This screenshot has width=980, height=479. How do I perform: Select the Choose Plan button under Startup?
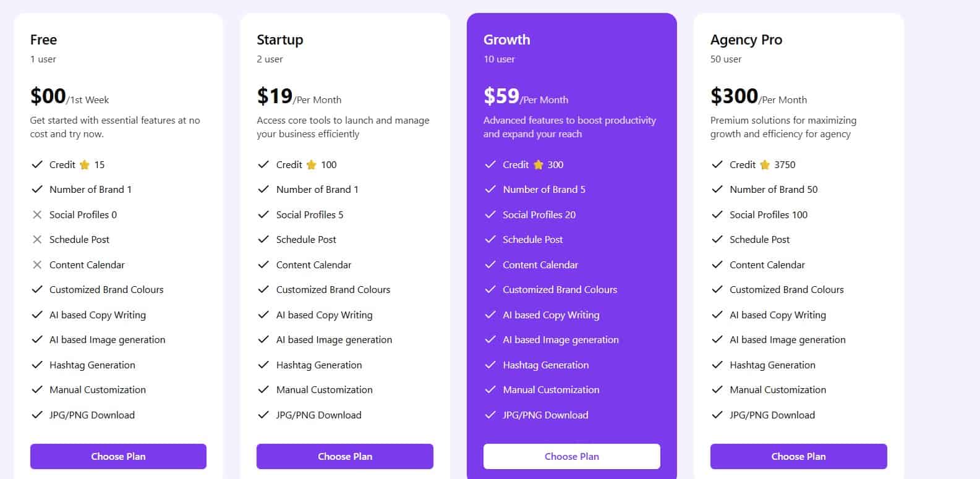pyautogui.click(x=344, y=456)
